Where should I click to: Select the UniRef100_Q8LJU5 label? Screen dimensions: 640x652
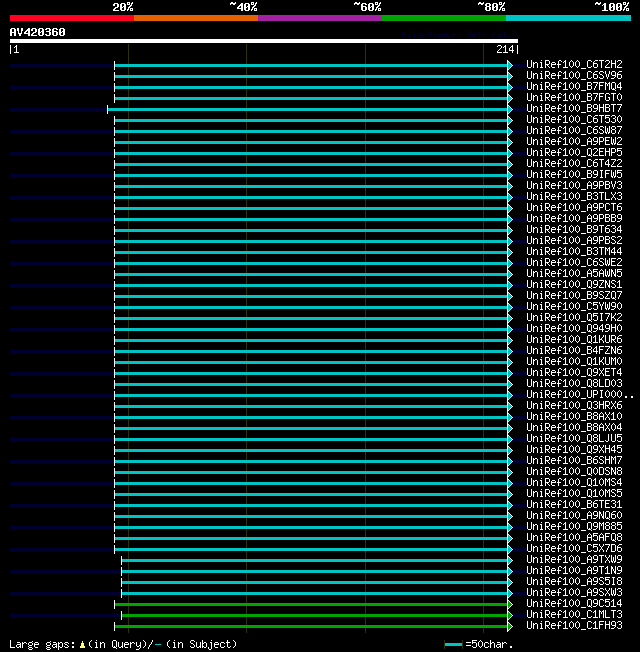coord(574,439)
